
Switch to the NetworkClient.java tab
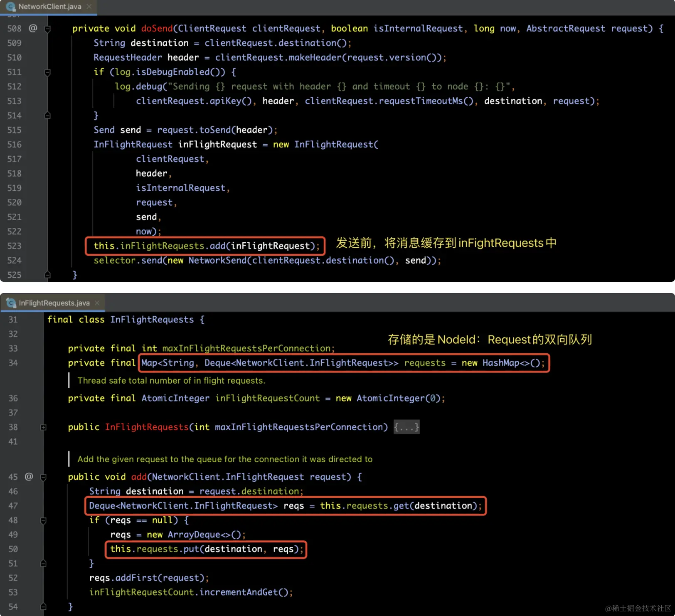pos(49,7)
